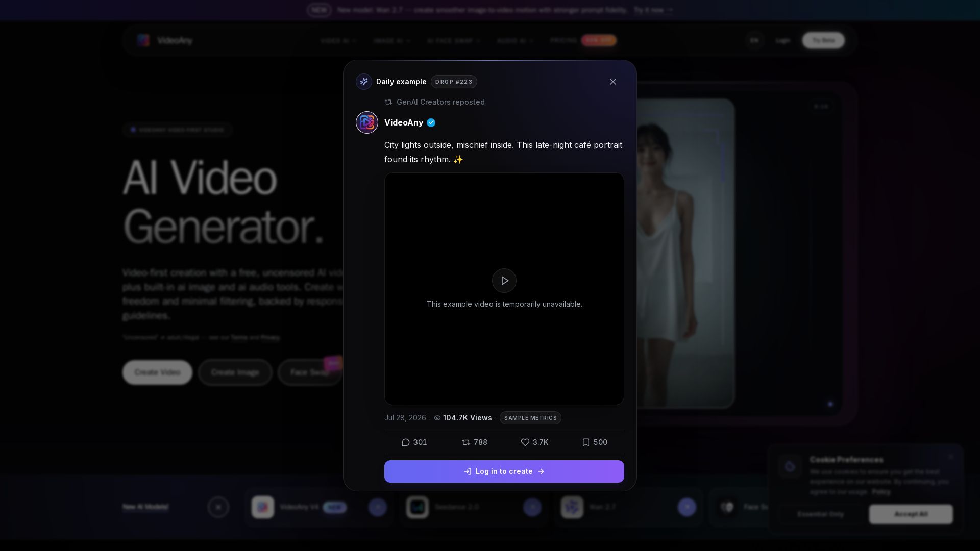Screen dimensions: 980x551
Task: Open the PRICING menu item
Action: [x=563, y=40]
